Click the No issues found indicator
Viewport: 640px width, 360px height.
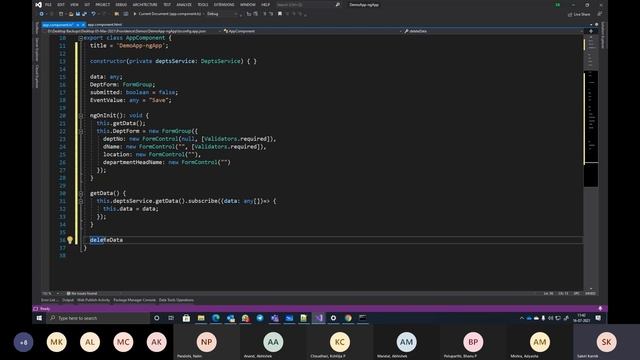(x=82, y=293)
